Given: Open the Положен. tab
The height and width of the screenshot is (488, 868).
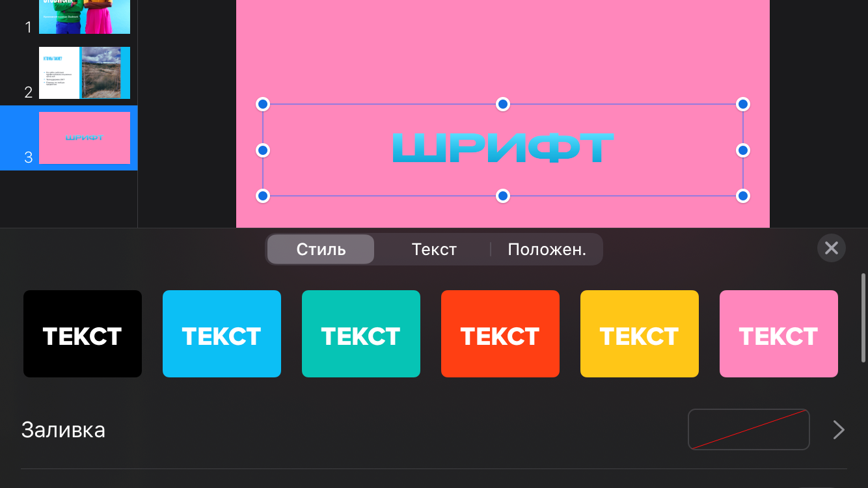Looking at the screenshot, I should point(547,249).
